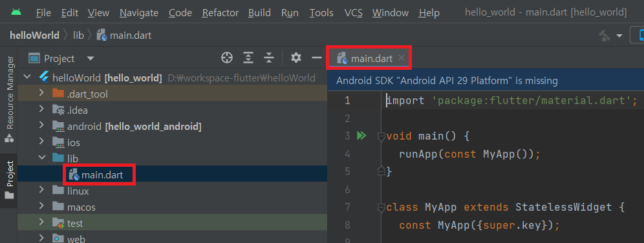Open the VCS menu
Image resolution: width=644 pixels, height=243 pixels.
click(353, 13)
